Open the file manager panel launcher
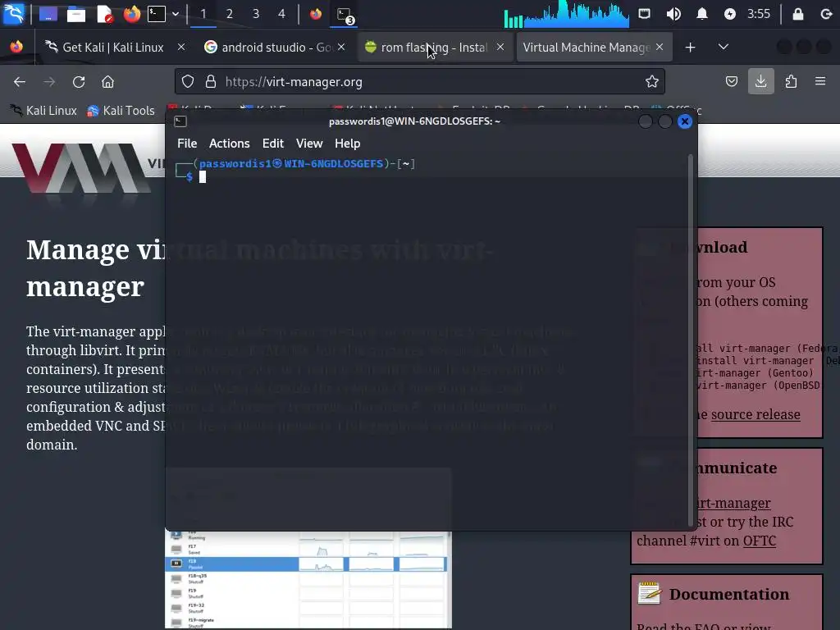 [76, 14]
